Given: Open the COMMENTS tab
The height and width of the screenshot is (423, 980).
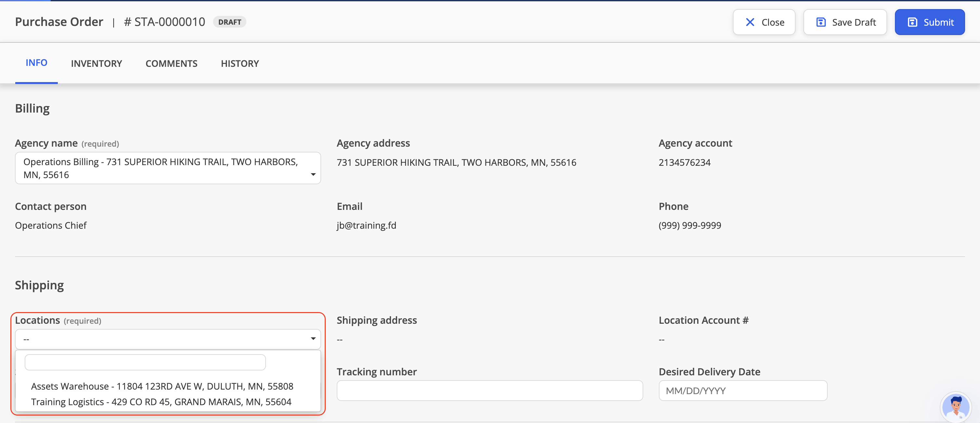Looking at the screenshot, I should point(171,64).
